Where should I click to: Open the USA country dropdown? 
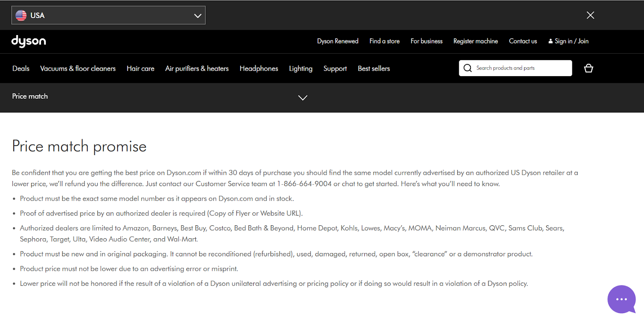tap(108, 15)
